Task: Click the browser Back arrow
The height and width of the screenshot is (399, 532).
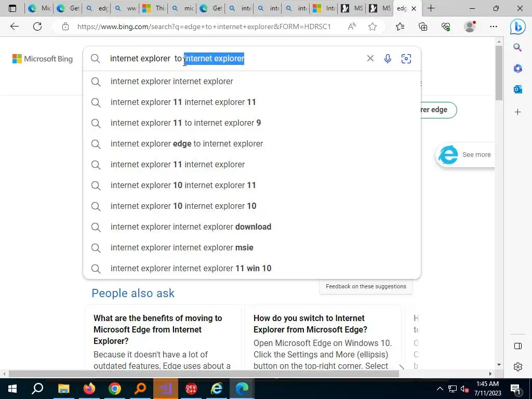Action: (x=14, y=26)
